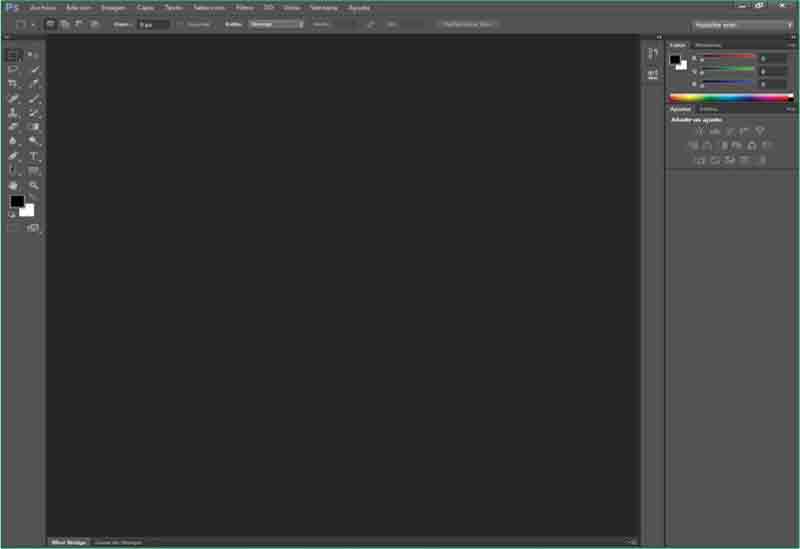
Task: Select the Crop tool
Action: tap(13, 84)
